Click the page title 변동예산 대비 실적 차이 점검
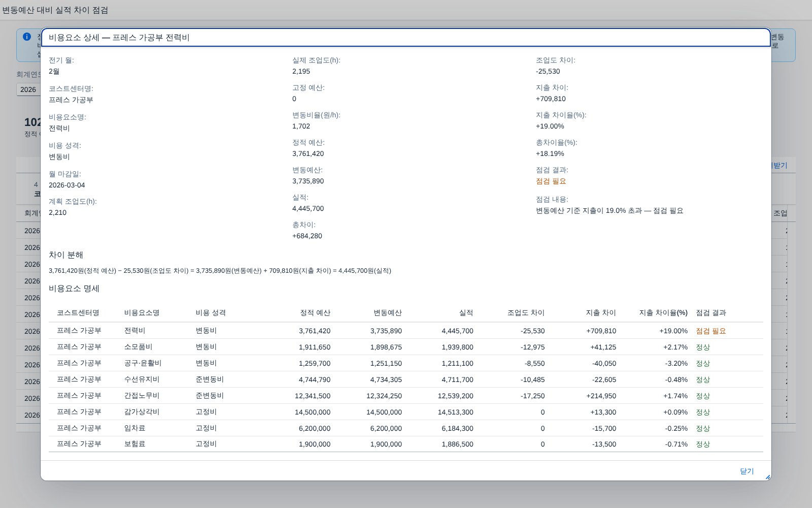This screenshot has width=812, height=508. (55, 10)
